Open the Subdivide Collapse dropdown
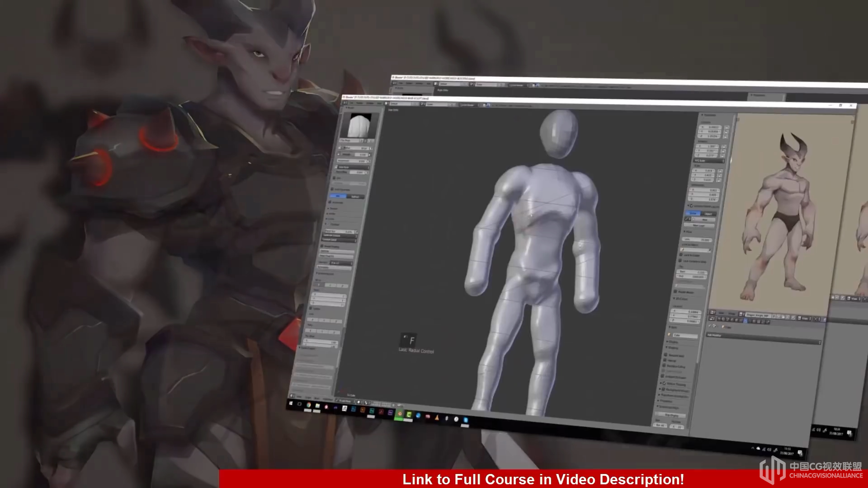The width and height of the screenshot is (868, 488). coord(339,236)
